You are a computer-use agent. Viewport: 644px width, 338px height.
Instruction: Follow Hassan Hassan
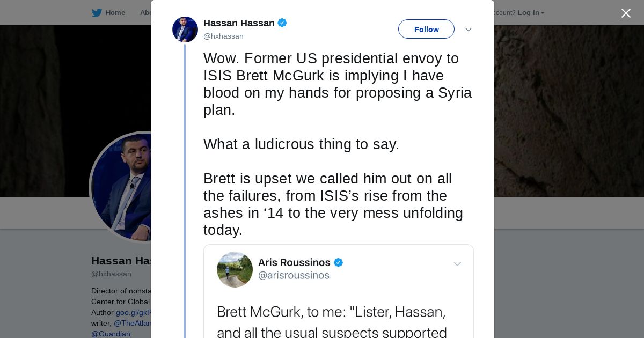pos(426,29)
